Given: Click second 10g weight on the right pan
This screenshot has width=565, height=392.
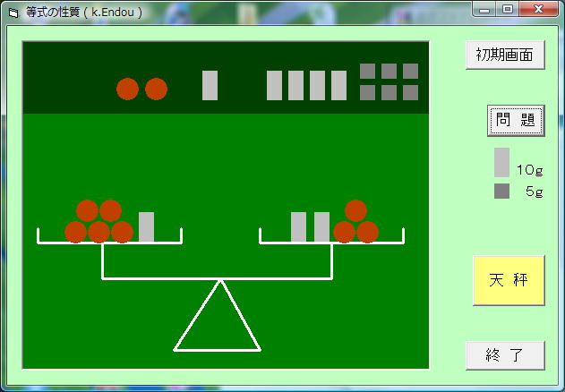Looking at the screenshot, I should pyautogui.click(x=321, y=227).
